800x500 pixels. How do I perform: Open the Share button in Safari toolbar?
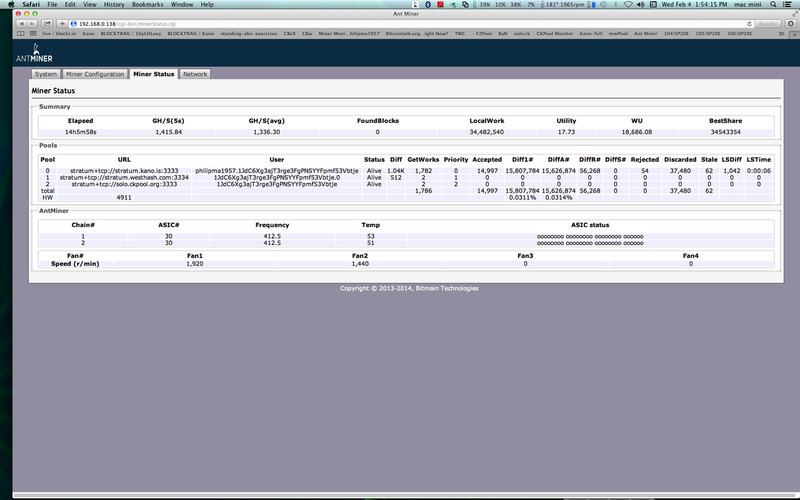coord(47,23)
